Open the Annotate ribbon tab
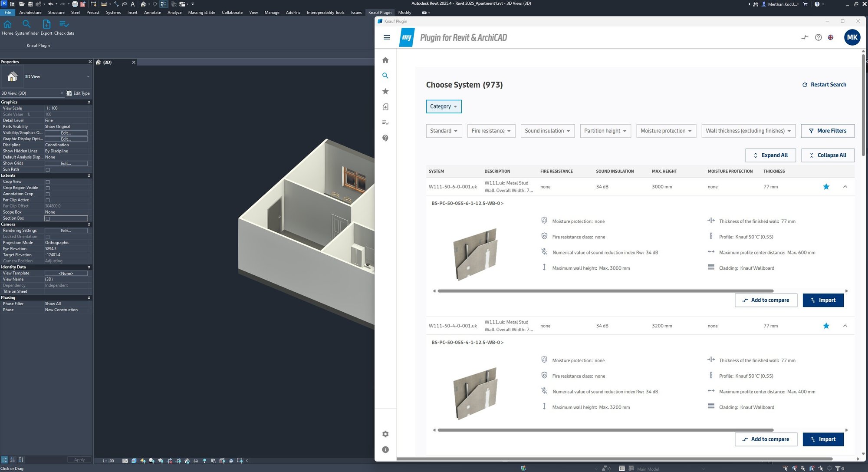The height and width of the screenshot is (472, 868). (152, 13)
